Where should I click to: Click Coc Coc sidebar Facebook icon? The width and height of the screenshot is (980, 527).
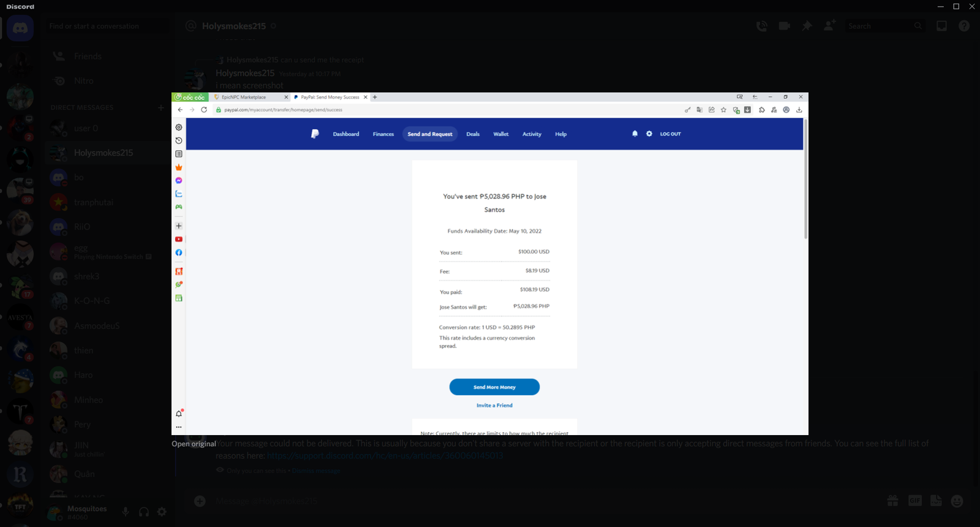(179, 252)
